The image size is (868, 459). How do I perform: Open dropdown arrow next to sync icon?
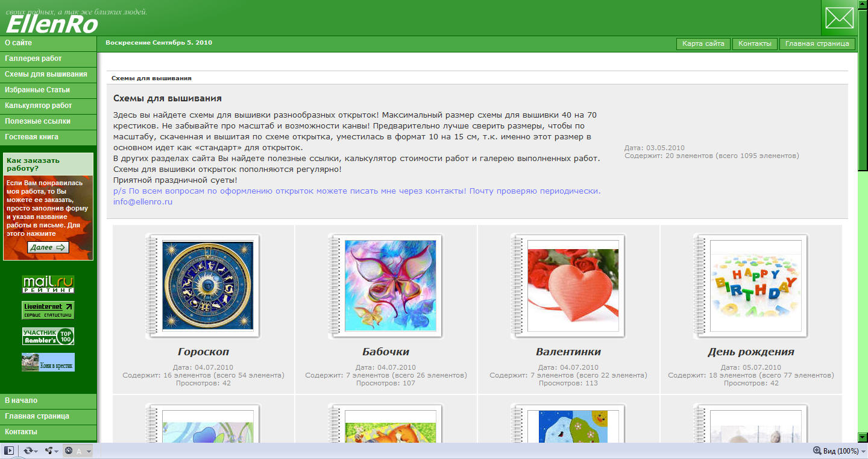coord(36,451)
